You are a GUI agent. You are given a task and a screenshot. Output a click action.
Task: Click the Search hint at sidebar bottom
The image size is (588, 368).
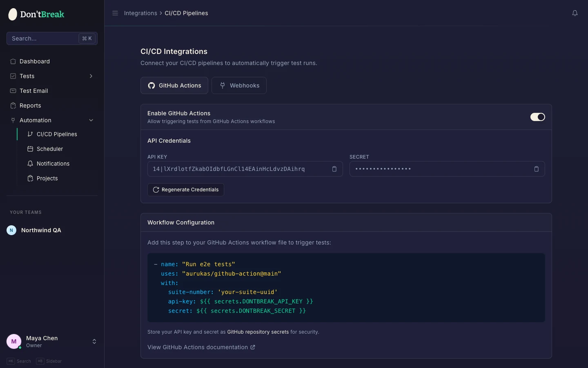click(x=19, y=361)
